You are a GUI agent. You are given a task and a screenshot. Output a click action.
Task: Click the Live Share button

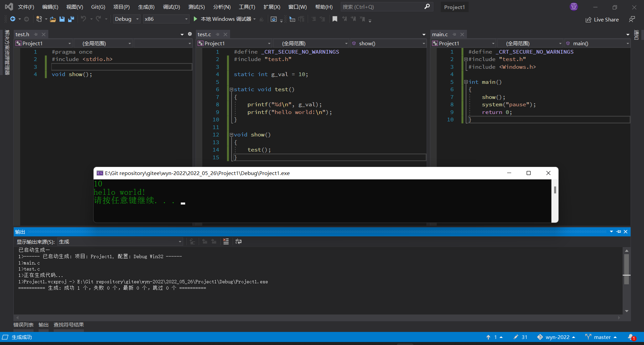pyautogui.click(x=602, y=19)
